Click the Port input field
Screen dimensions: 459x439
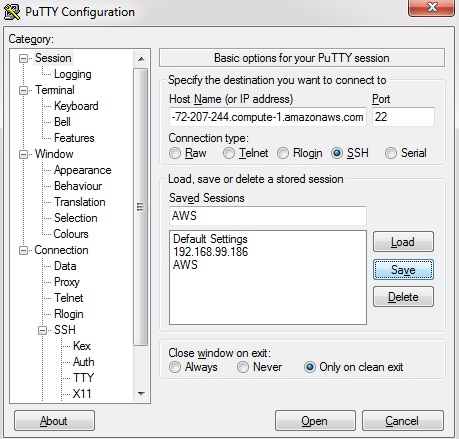403,117
